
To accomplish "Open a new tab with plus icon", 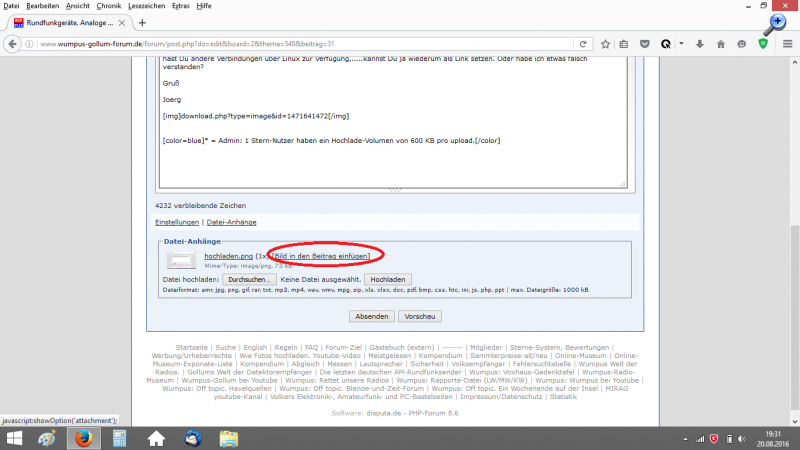I will click(x=142, y=22).
